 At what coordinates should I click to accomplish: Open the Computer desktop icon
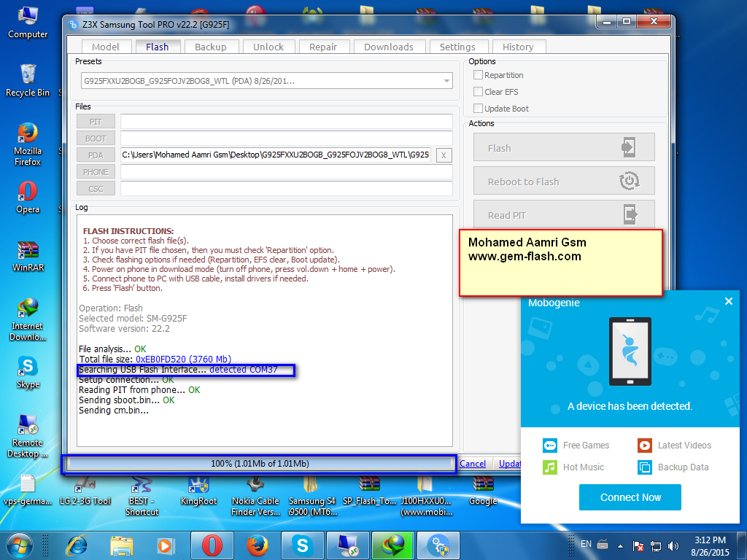click(x=28, y=22)
